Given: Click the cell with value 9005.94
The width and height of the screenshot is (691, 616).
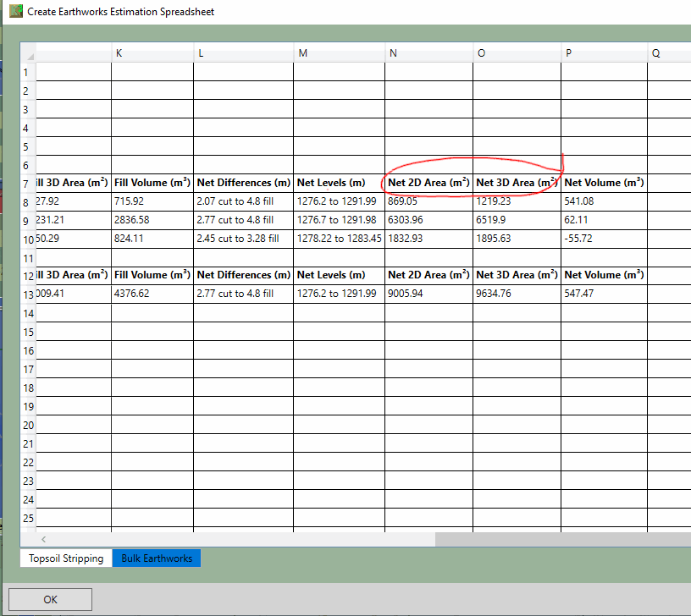Looking at the screenshot, I should click(x=428, y=294).
